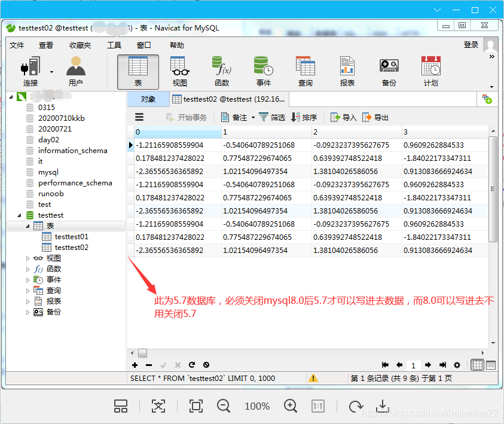504x424 pixels.
Task: Click the column header 0
Action: pyautogui.click(x=178, y=132)
